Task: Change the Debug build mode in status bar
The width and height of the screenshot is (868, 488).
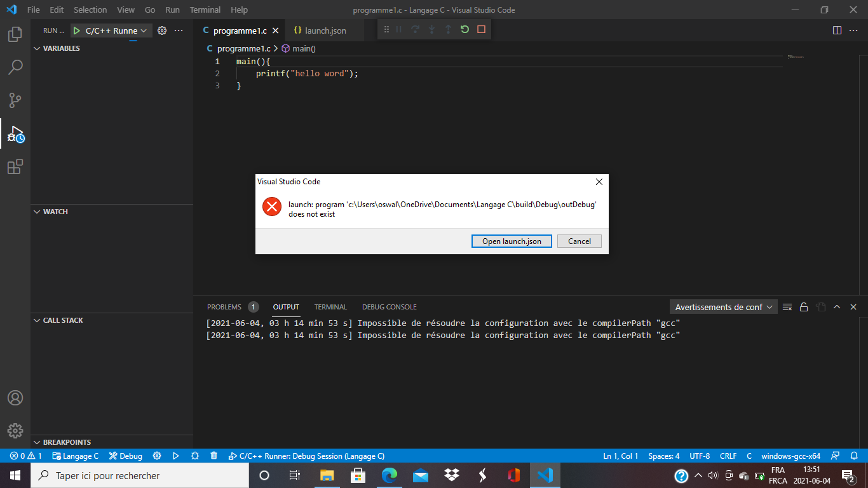Action: 126,456
